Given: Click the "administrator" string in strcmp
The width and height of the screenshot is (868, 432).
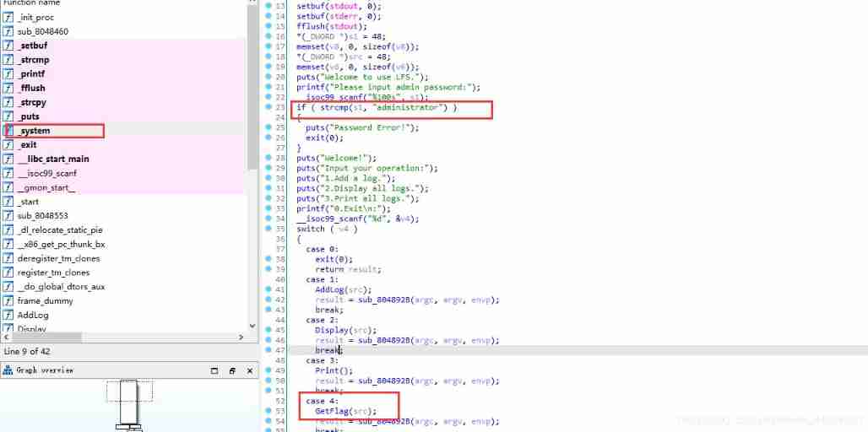Looking at the screenshot, I should (x=407, y=107).
